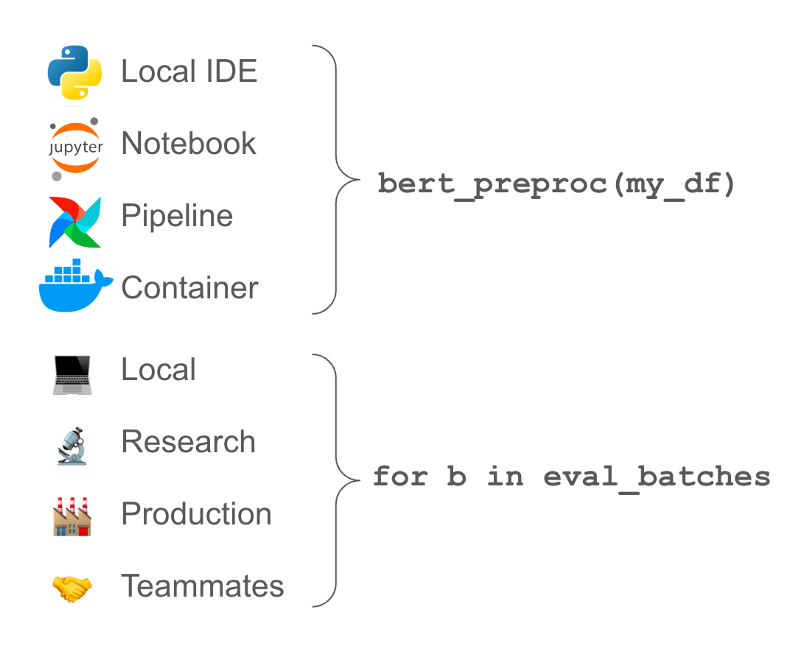This screenshot has width=812, height=648.
Task: Click the Notebook text label
Action: point(189,144)
